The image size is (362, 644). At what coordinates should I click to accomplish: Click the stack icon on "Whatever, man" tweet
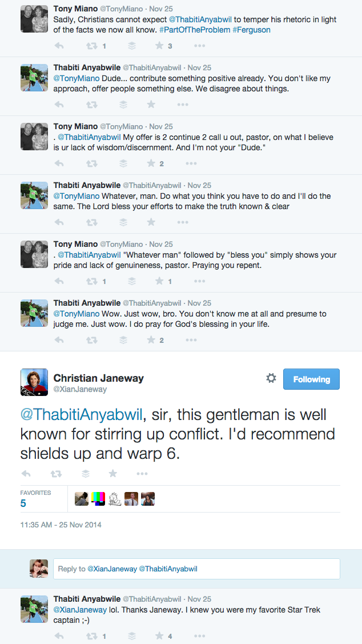tap(123, 222)
